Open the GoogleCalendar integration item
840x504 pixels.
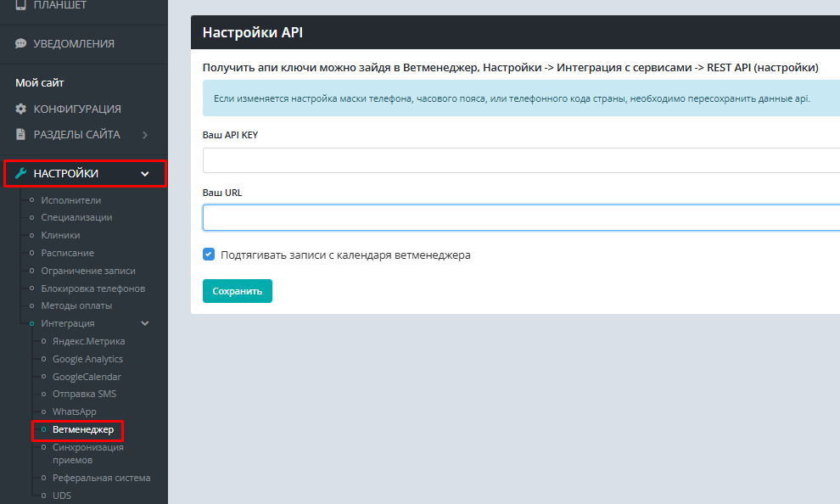click(87, 377)
